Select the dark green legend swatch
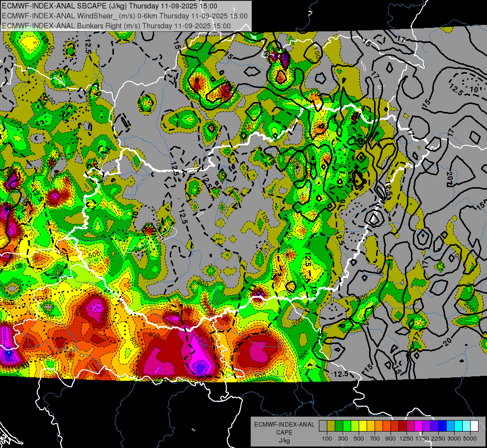The image size is (487, 448). click(x=339, y=426)
